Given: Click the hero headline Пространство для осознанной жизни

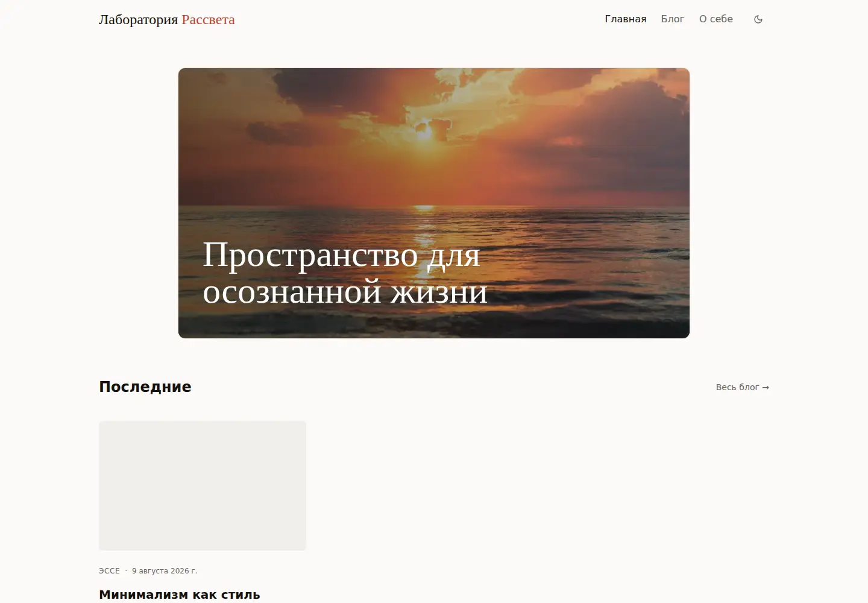Looking at the screenshot, I should (x=345, y=273).
